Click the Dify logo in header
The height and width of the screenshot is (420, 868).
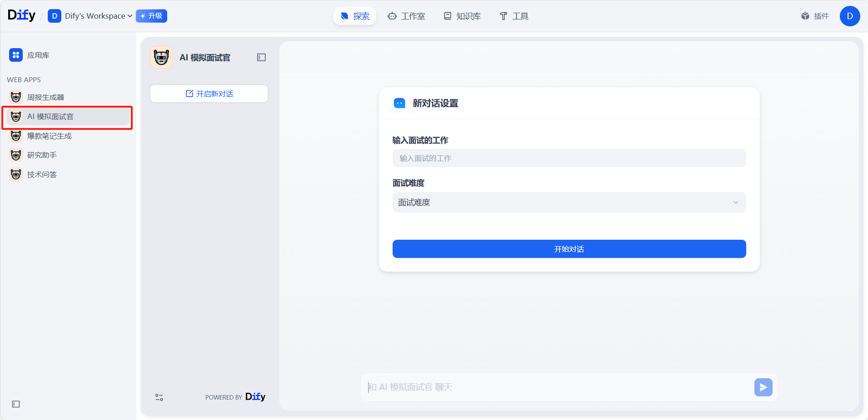click(21, 15)
